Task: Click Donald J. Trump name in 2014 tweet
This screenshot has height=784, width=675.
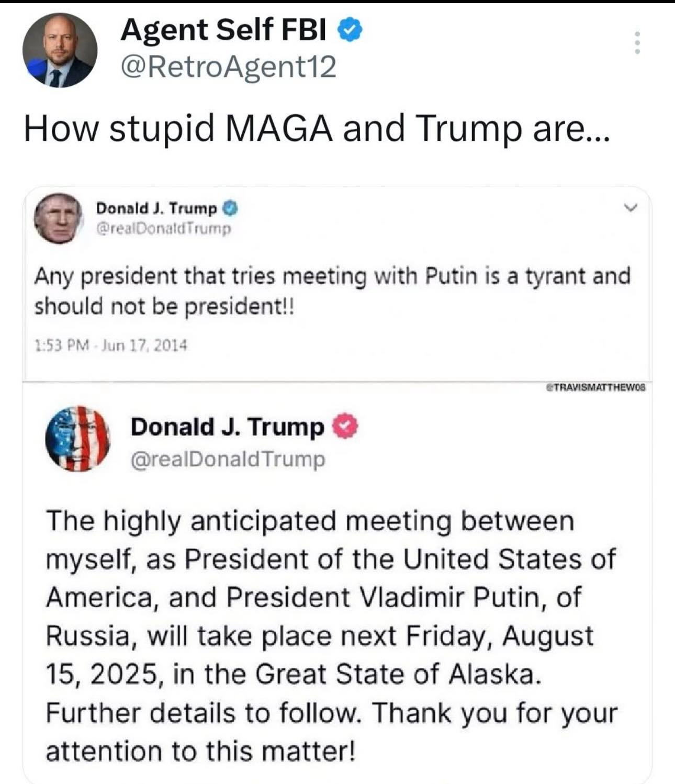Action: tap(156, 208)
